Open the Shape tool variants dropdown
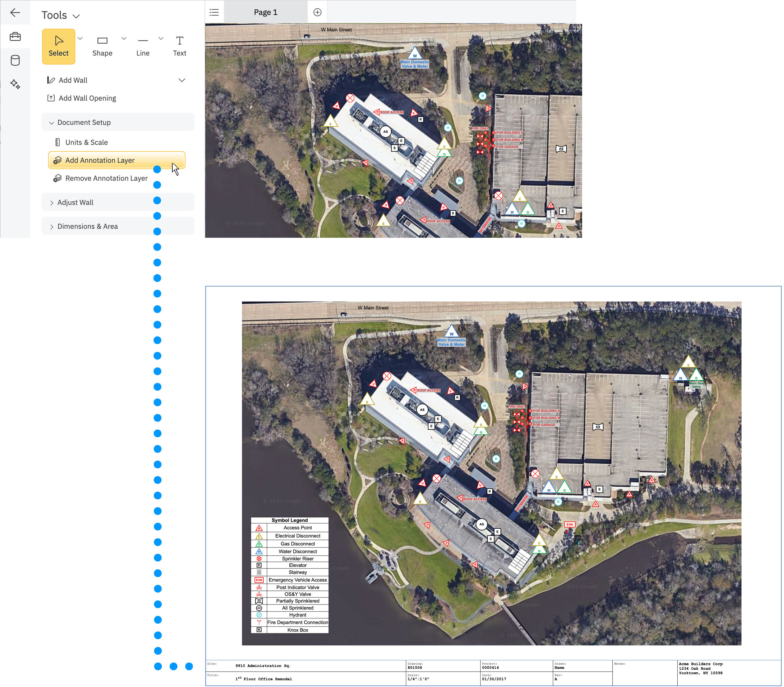 (x=123, y=38)
